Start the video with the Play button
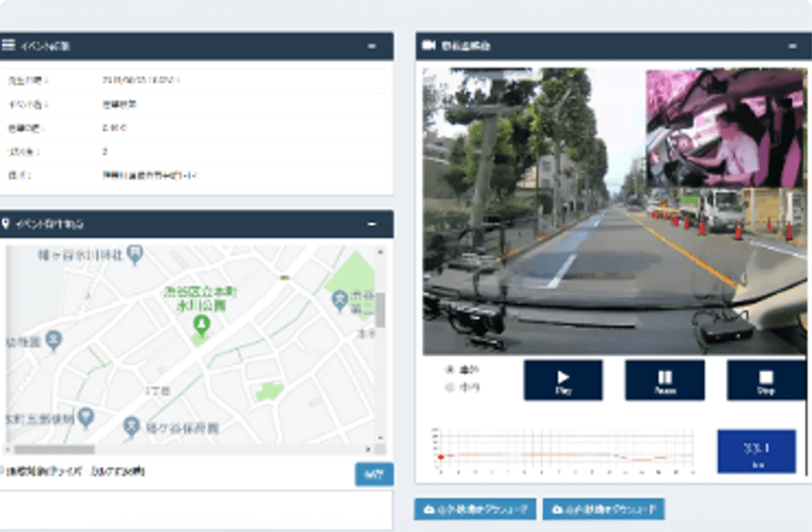 [x=563, y=380]
